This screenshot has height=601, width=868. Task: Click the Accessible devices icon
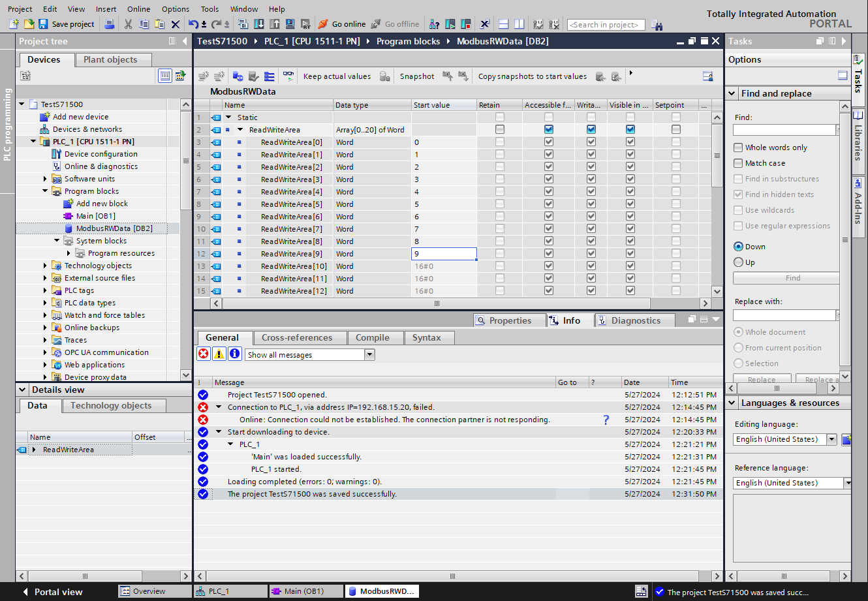point(434,24)
